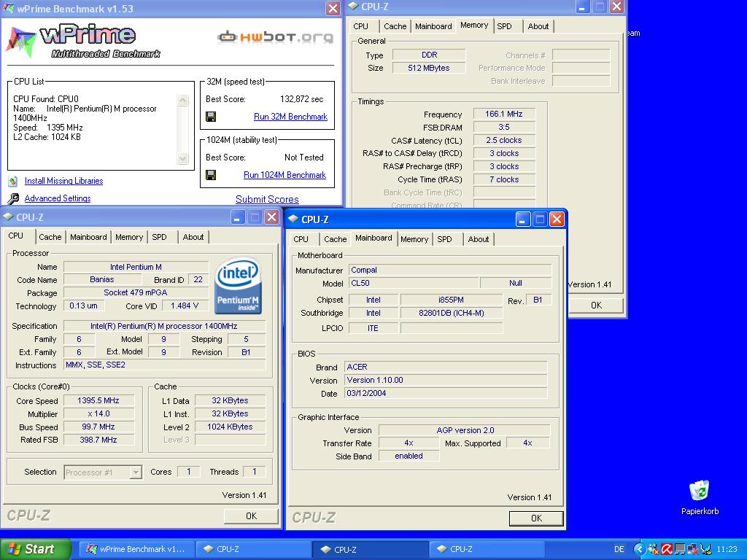Switch to wPrime Benchmark taskbar button

tap(136, 549)
